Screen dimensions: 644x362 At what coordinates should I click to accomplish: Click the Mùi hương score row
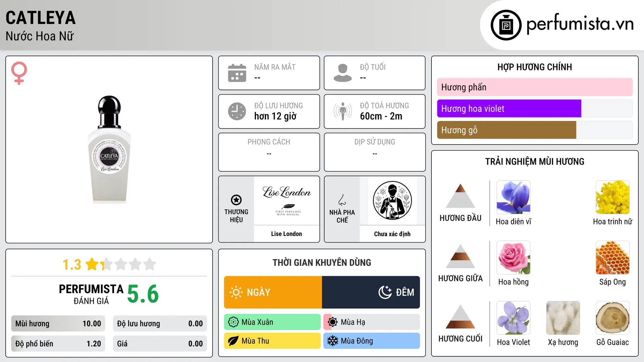pyautogui.click(x=58, y=324)
